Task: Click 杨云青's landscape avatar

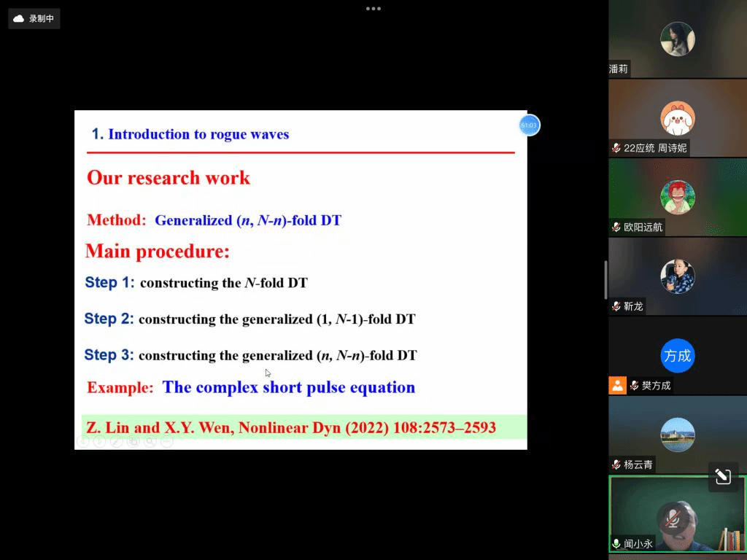Action: (x=677, y=435)
